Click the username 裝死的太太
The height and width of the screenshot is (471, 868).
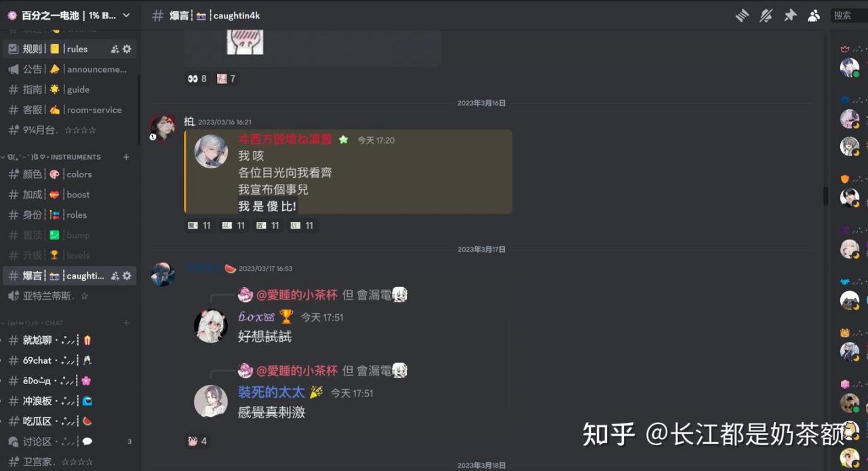click(271, 392)
